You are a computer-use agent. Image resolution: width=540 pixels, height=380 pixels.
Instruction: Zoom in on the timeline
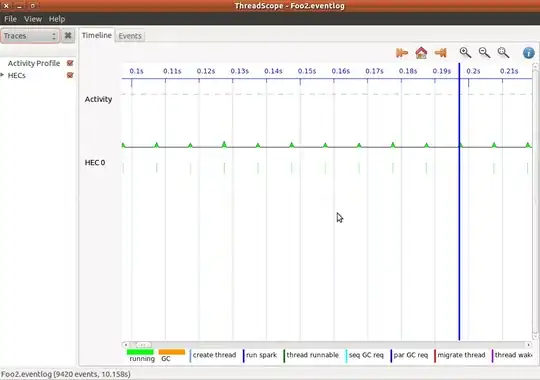pos(465,52)
